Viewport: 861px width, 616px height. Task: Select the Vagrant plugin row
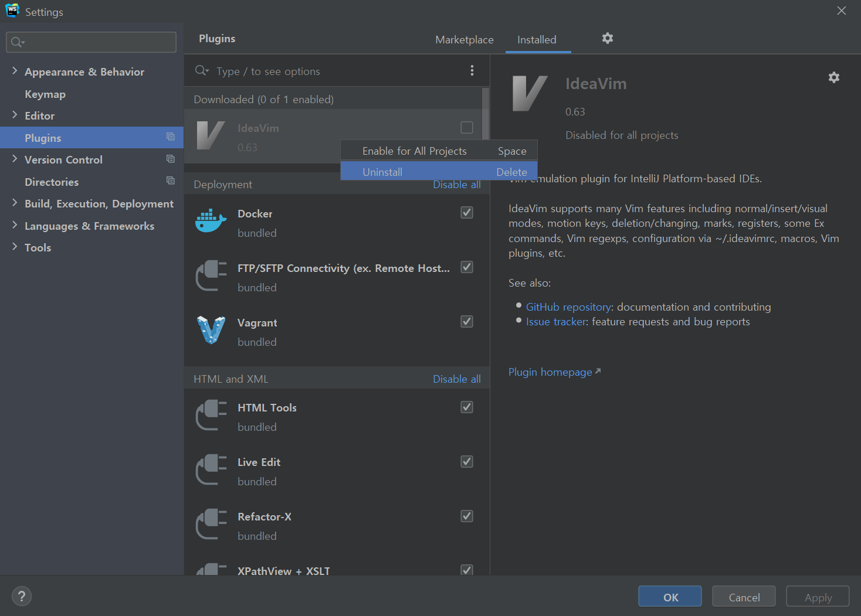(337, 332)
